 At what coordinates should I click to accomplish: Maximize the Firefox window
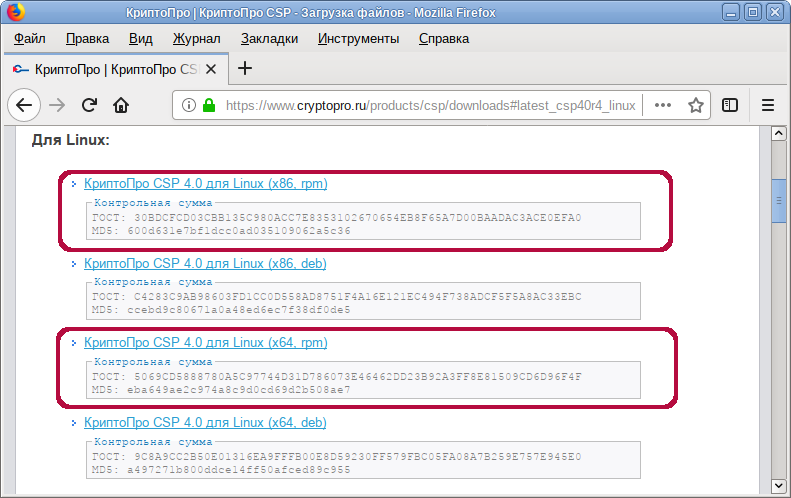pos(753,12)
